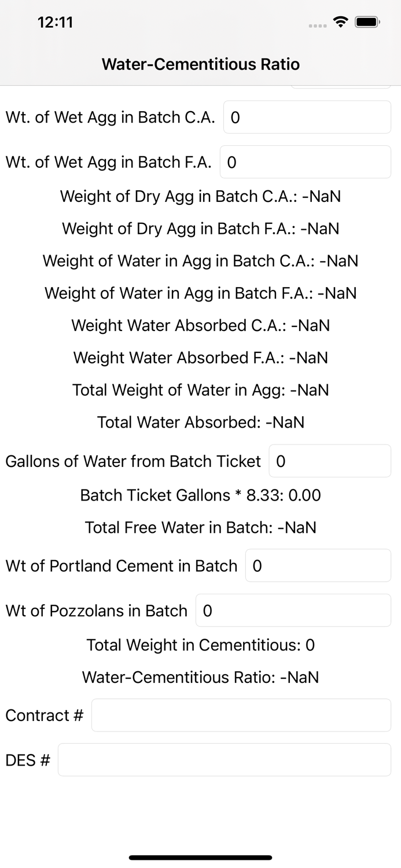Tap the Batch Ticket Gallons * 8.33 result
Viewport: 401px width, 868px height.
click(x=200, y=495)
